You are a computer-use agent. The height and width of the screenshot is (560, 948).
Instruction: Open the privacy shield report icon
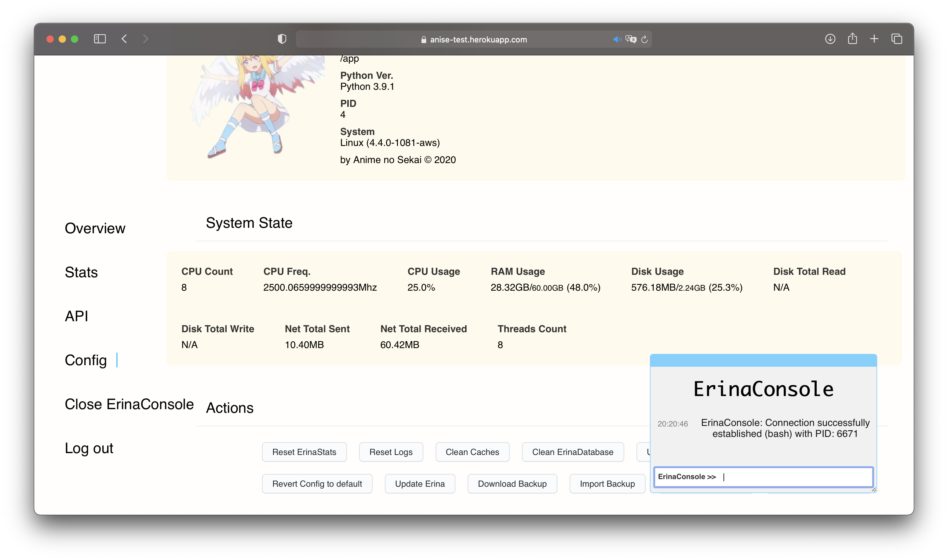tap(282, 39)
